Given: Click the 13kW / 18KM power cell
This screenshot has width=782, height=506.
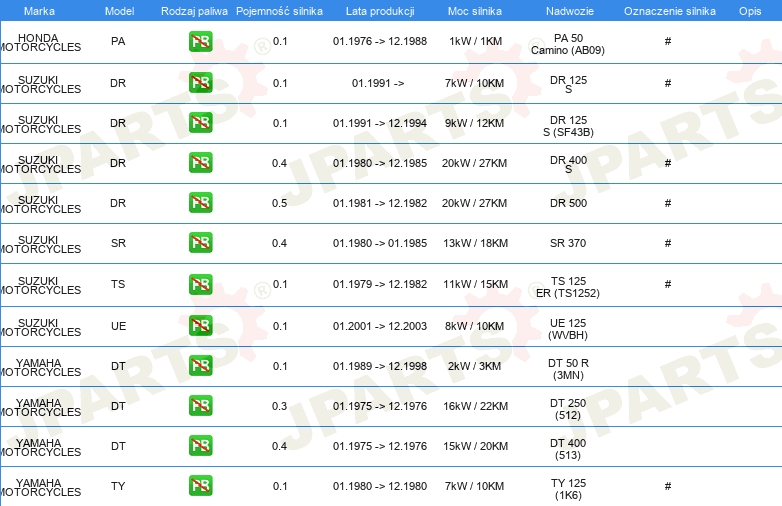Looking at the screenshot, I should pos(475,243).
